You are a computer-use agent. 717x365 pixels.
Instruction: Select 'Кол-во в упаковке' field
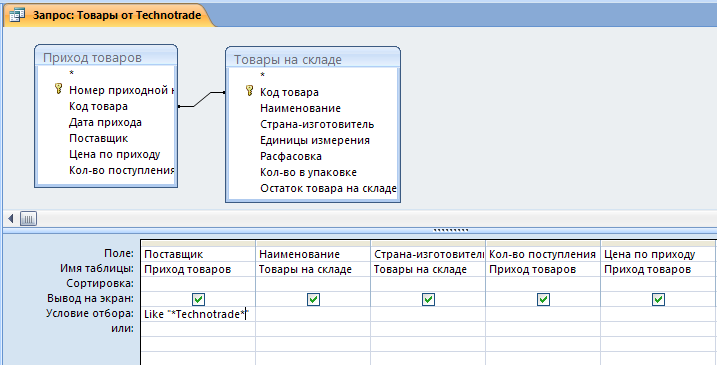tap(308, 172)
